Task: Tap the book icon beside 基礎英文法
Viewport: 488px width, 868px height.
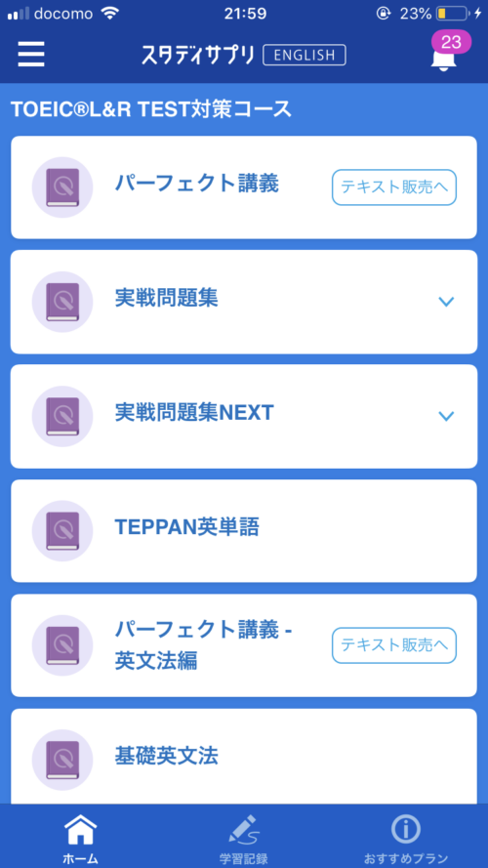Action: coord(62,760)
